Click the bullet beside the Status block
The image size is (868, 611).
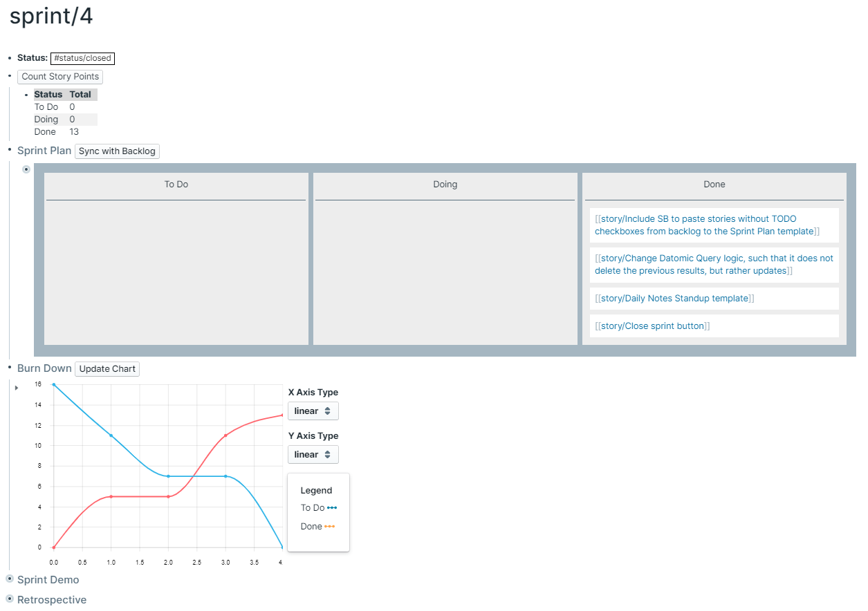(x=9, y=58)
